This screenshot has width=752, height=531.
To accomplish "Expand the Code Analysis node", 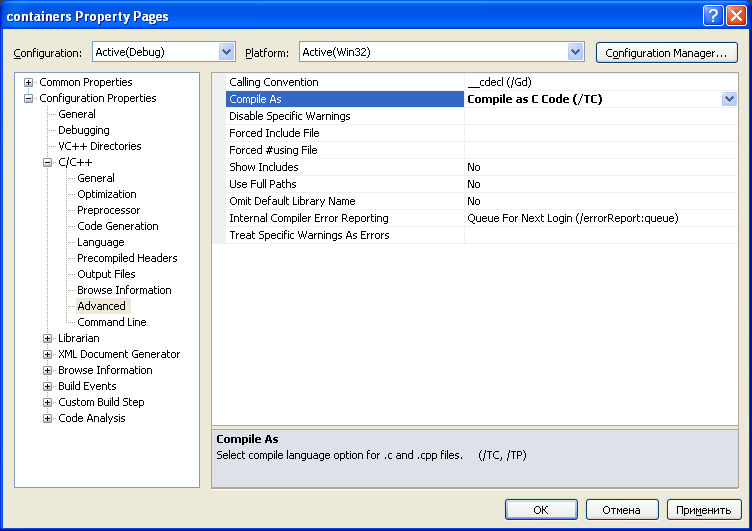I will [47, 418].
